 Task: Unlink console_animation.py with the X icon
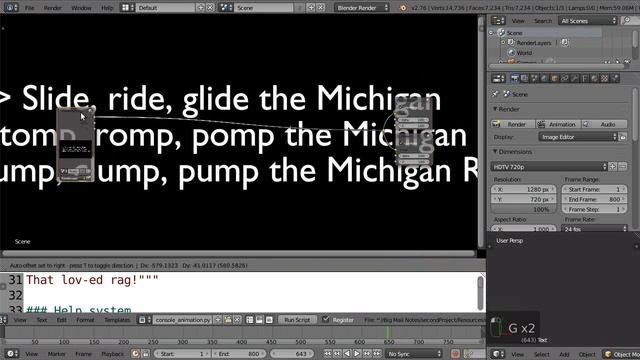pyautogui.click(x=237, y=320)
